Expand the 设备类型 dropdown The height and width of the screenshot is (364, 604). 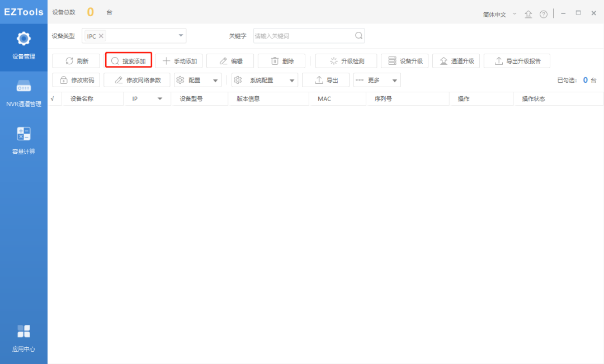(x=180, y=35)
